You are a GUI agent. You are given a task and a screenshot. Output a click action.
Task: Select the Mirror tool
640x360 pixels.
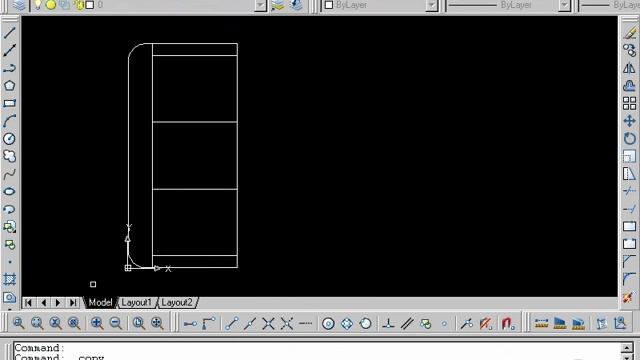[x=629, y=68]
